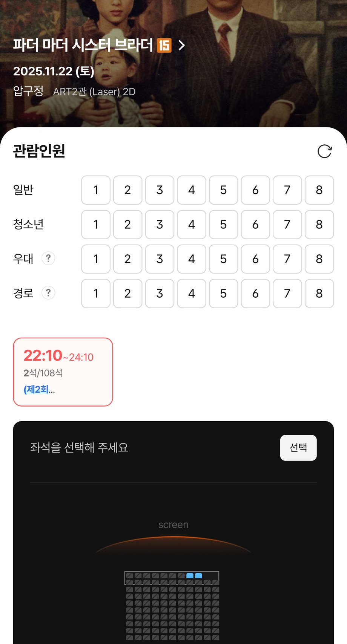Expand movie details chevron after title

pyautogui.click(x=182, y=46)
